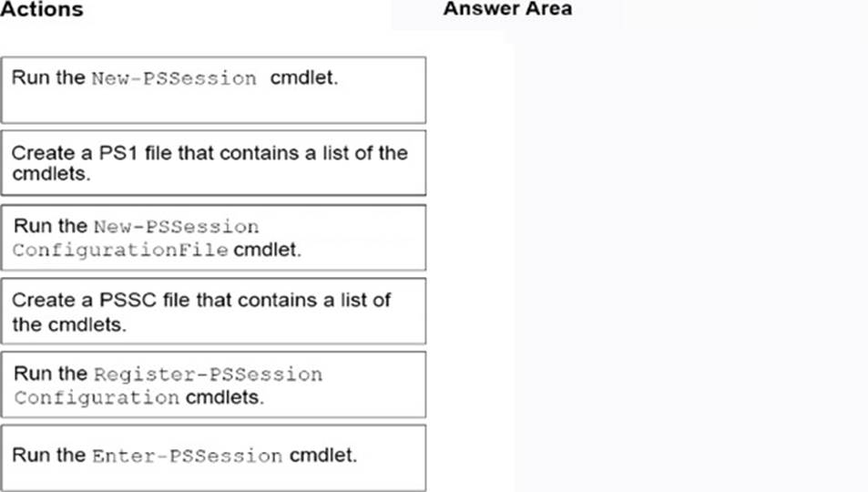Select the "Run the New-PSSession cmdlet" action box
Screen dimensions: 868x492
[213, 89]
